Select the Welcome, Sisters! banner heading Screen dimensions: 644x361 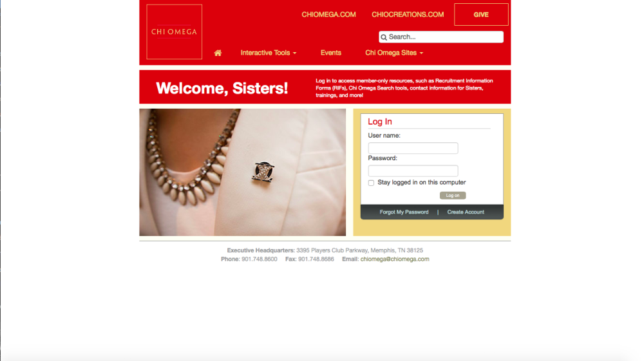tap(222, 88)
